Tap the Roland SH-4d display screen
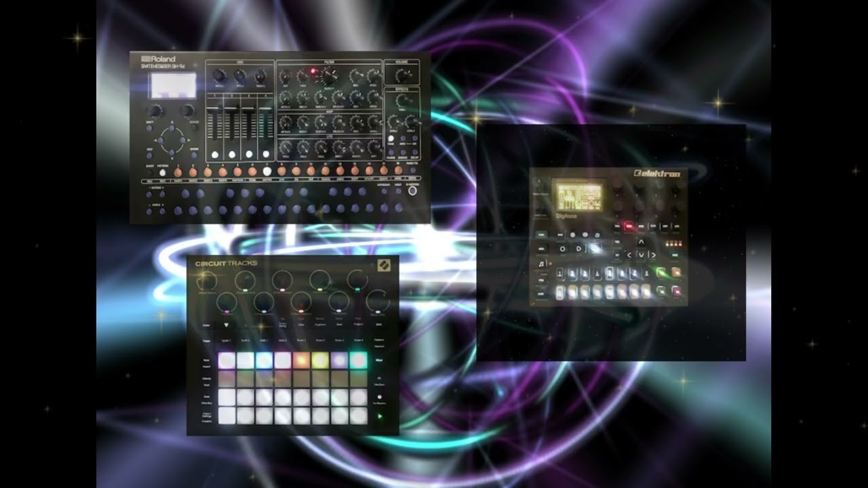Screen dimensions: 868x488 coord(173,85)
